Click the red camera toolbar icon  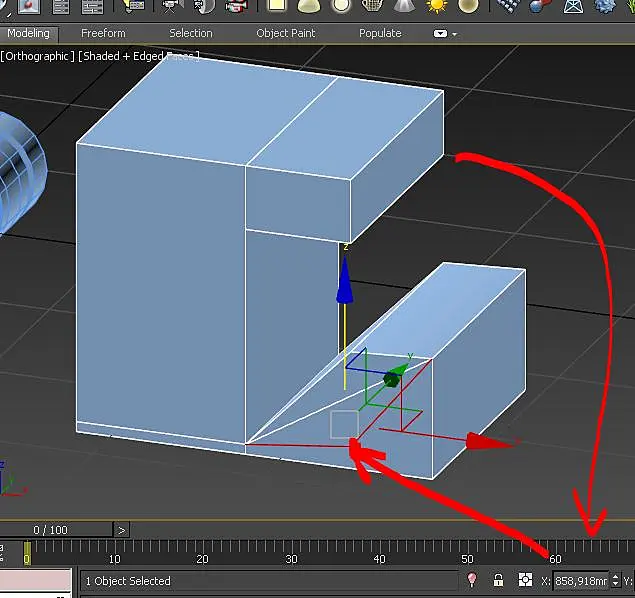point(237,6)
